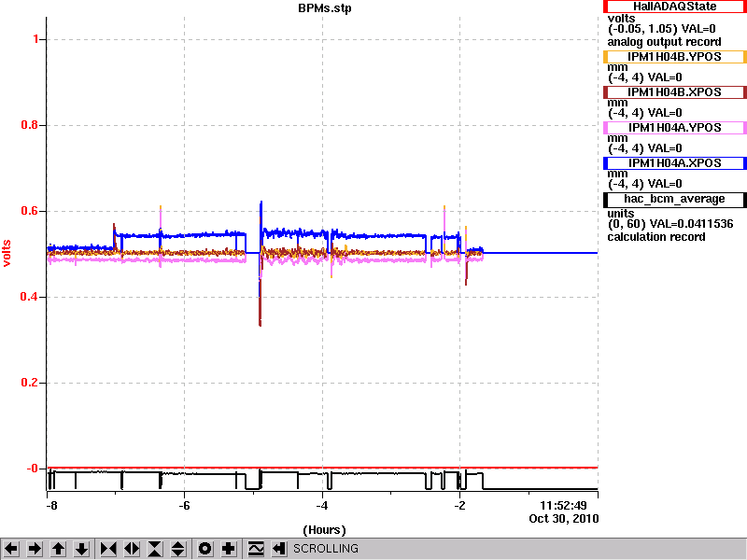Click y-axis tick label 1
Image resolution: width=747 pixels, height=560 pixels.
(35, 39)
